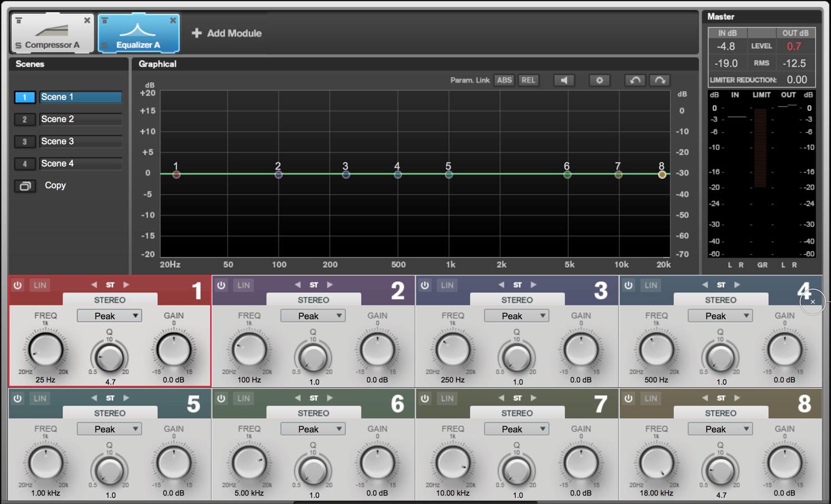
Task: Select the STEREO tab on band 8
Action: (x=720, y=413)
